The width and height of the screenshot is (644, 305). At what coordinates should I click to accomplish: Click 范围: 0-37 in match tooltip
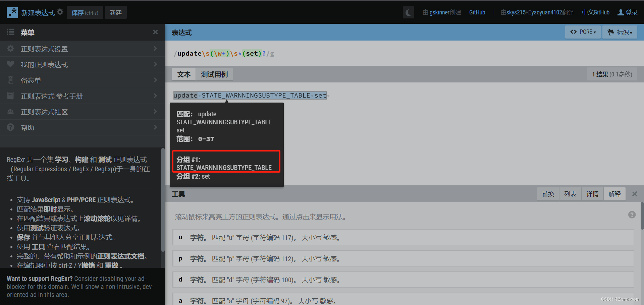(195, 139)
